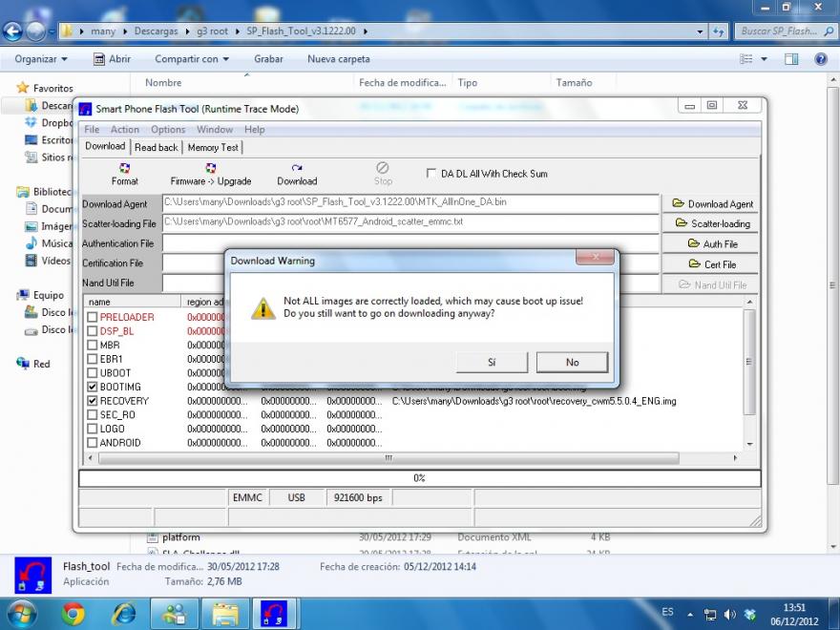Click the Explorer address refresh icon

tap(719, 31)
